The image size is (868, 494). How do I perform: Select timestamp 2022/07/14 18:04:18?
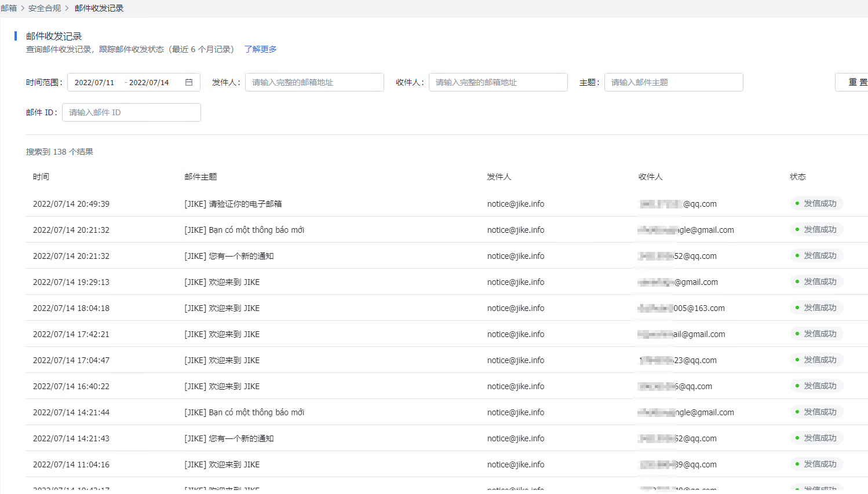(x=71, y=308)
